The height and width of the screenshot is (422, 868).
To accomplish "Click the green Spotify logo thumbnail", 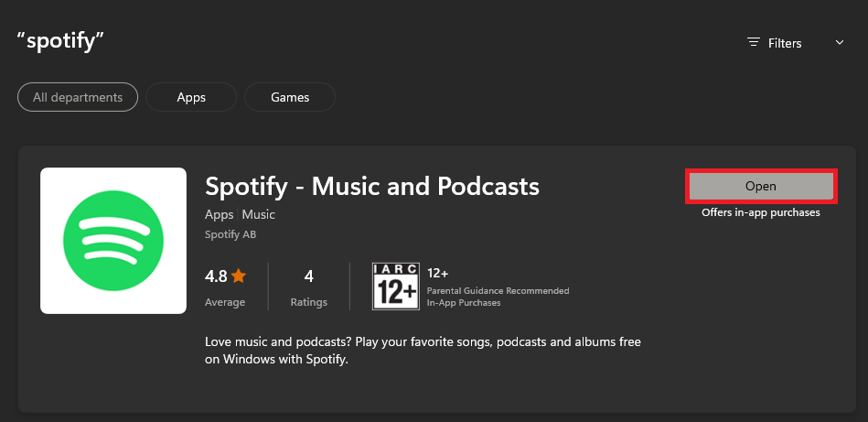I will [113, 241].
